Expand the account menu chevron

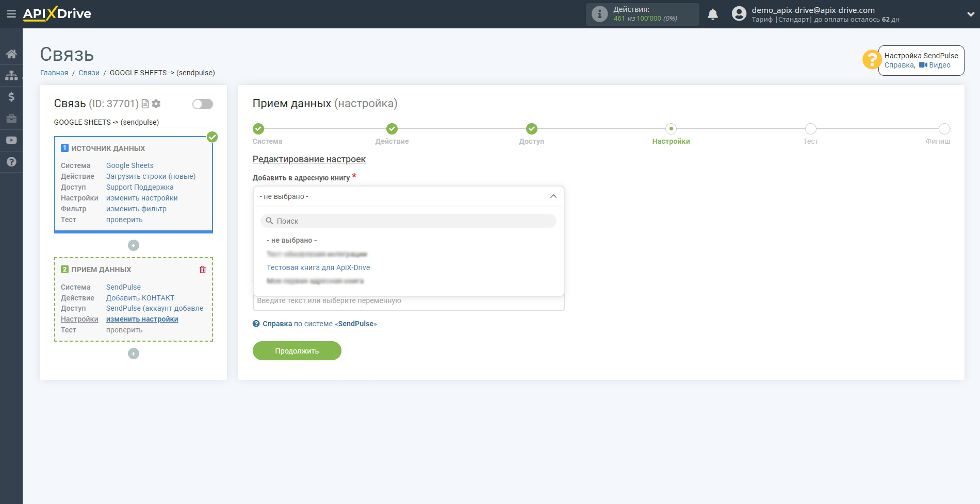(x=970, y=14)
